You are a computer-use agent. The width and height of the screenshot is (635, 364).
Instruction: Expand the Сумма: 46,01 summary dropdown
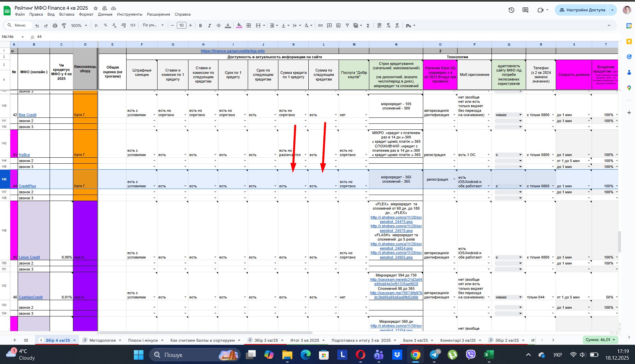(600, 340)
